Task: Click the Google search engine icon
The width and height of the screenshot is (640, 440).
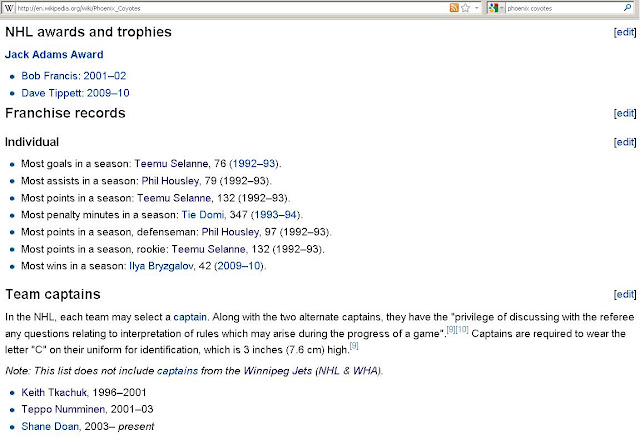Action: (x=493, y=8)
